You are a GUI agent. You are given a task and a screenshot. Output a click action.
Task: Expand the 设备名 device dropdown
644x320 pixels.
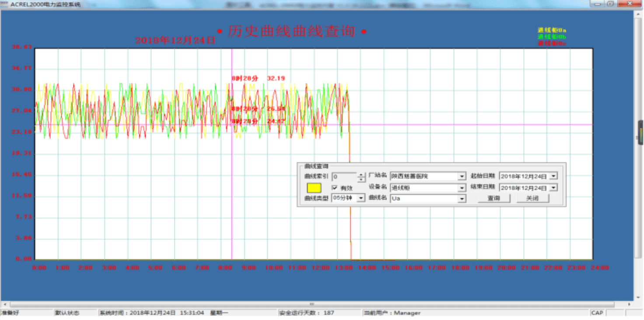tap(462, 188)
